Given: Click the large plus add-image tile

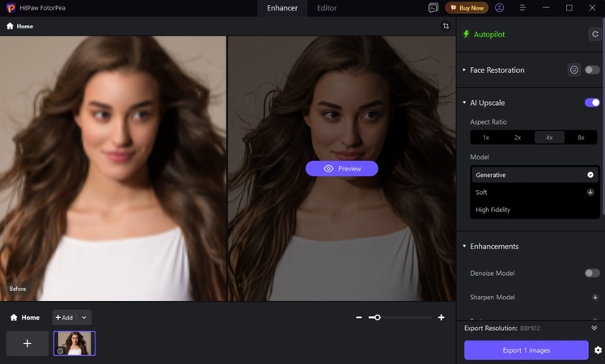Looking at the screenshot, I should (27, 343).
